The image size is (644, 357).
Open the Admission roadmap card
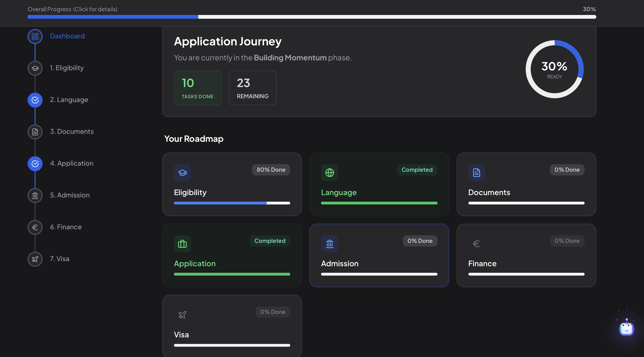(x=379, y=255)
